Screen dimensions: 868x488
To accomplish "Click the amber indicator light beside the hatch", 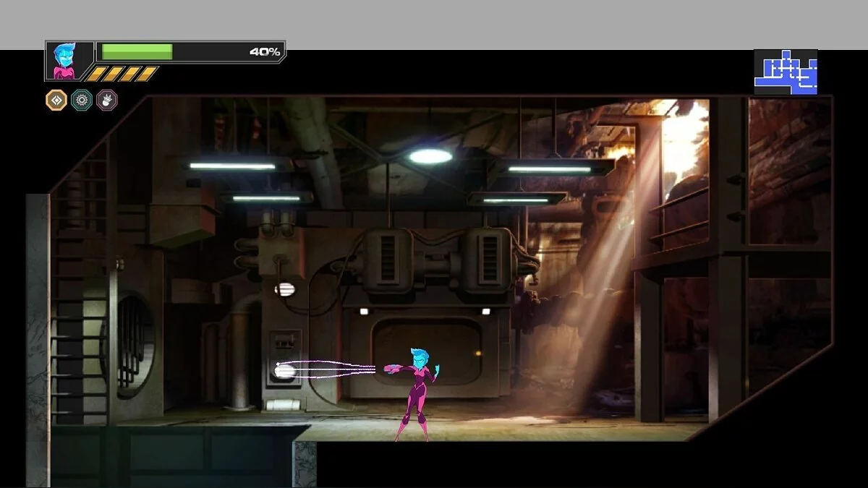I will [477, 354].
